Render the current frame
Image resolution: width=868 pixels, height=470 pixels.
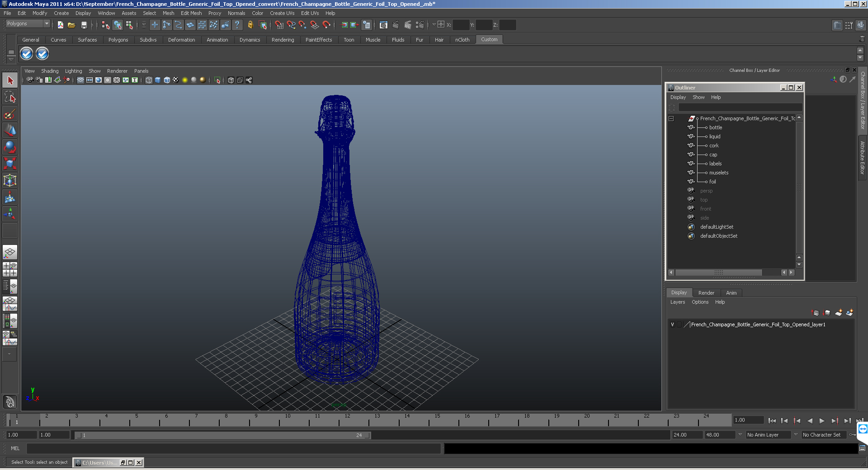[x=396, y=25]
